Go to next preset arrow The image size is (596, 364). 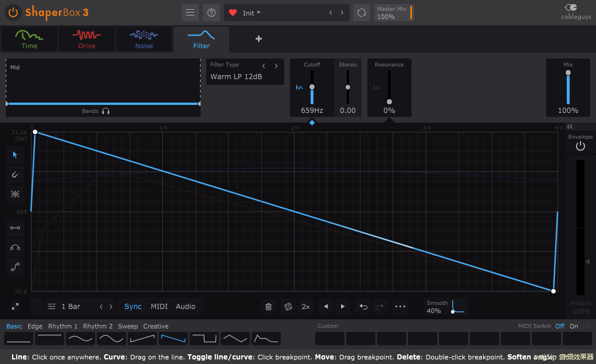(342, 13)
